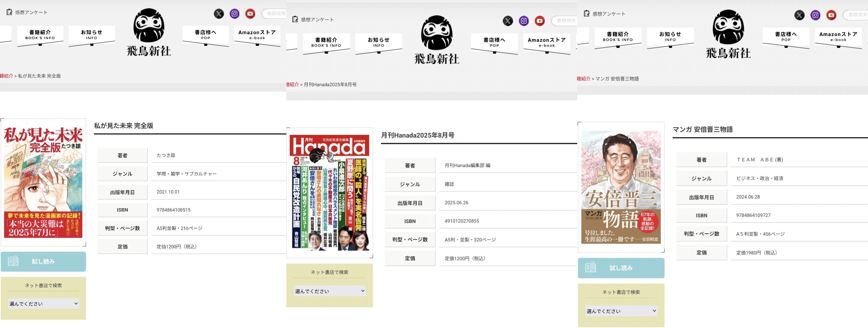Screen dimensions: 868x328
Task: Open X icon on right Abe manga page
Action: point(799,15)
